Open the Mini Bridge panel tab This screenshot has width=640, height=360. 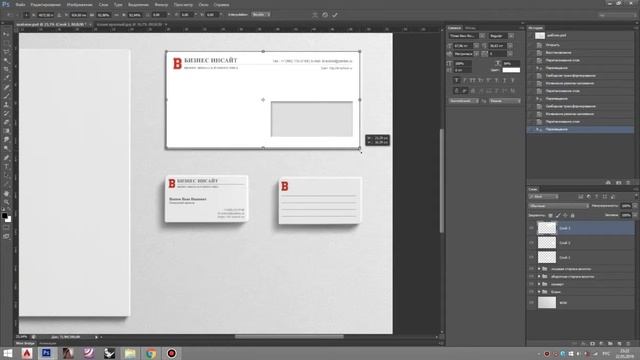(25, 344)
